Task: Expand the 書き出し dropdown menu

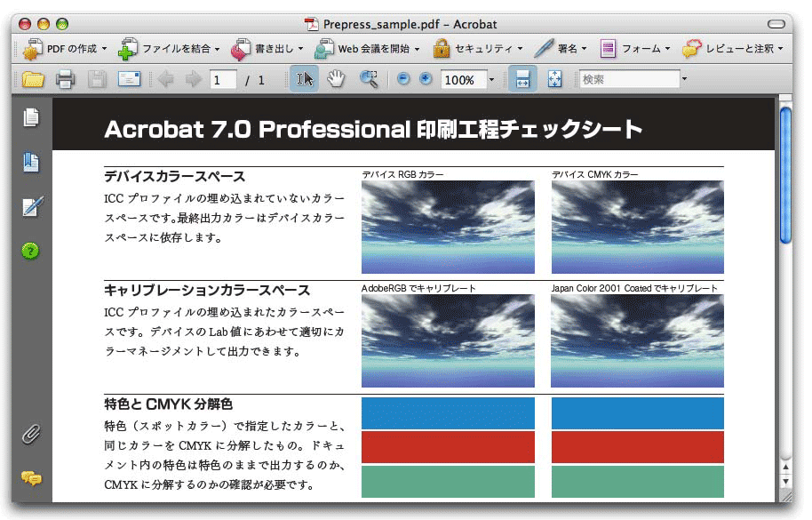Action: click(x=301, y=49)
